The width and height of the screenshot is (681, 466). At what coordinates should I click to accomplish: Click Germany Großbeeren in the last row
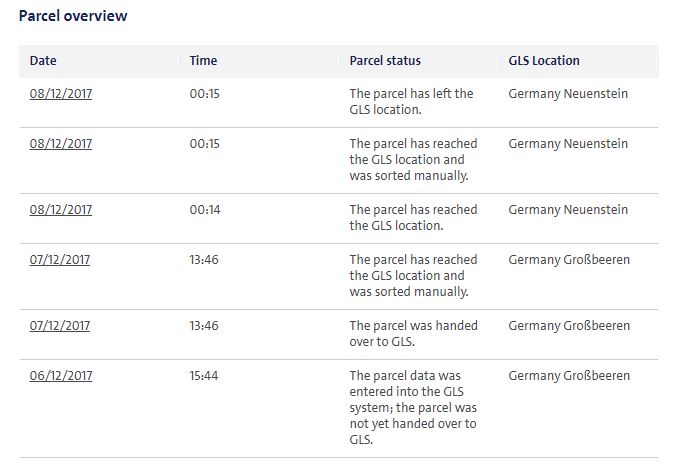569,376
